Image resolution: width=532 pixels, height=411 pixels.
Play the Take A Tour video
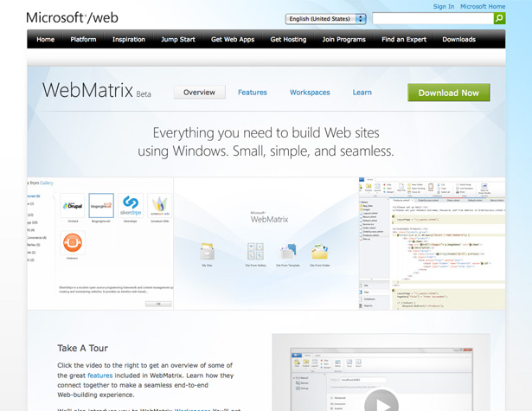click(x=381, y=403)
